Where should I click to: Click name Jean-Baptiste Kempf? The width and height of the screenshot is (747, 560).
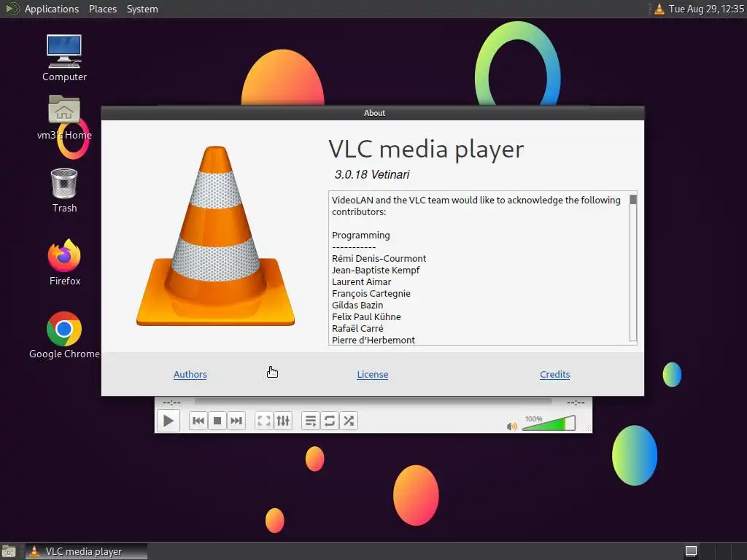coord(376,270)
